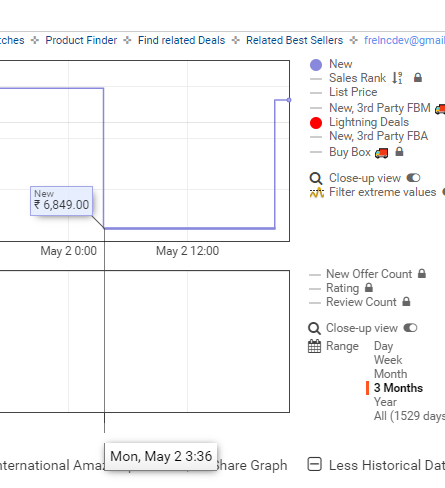
Task: Select the Week range option
Action: (x=388, y=360)
